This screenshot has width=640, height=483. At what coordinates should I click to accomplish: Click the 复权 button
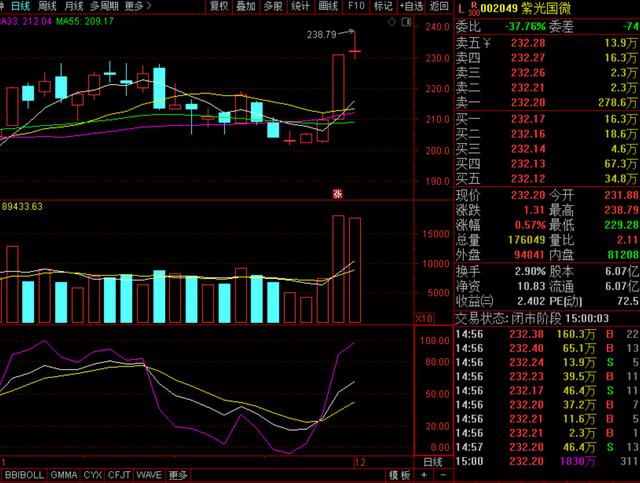219,6
